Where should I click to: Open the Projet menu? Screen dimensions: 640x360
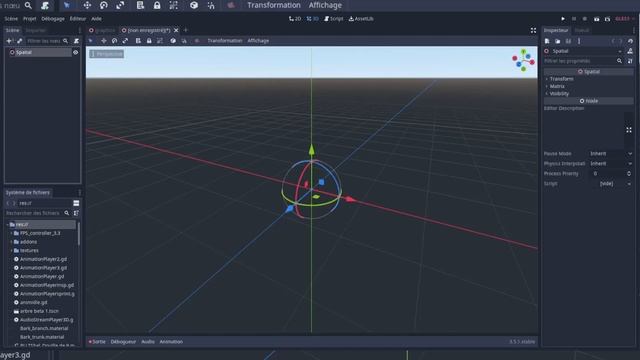click(x=29, y=19)
